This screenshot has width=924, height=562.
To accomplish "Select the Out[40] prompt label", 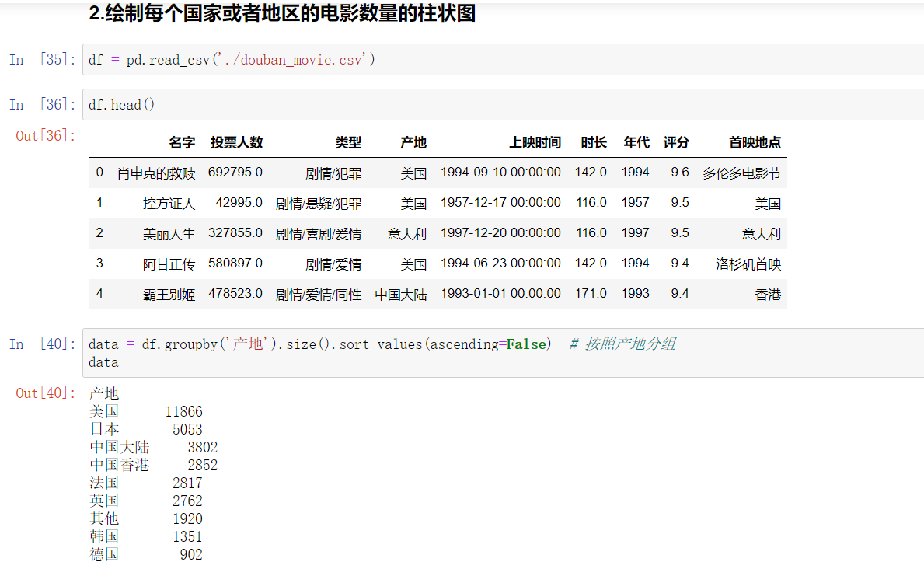I will click(46, 393).
